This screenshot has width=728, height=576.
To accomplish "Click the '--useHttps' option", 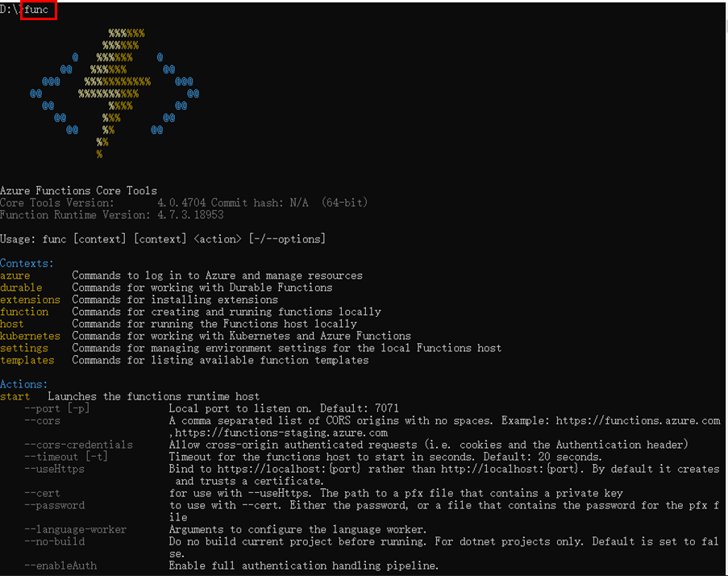I will [x=54, y=469].
